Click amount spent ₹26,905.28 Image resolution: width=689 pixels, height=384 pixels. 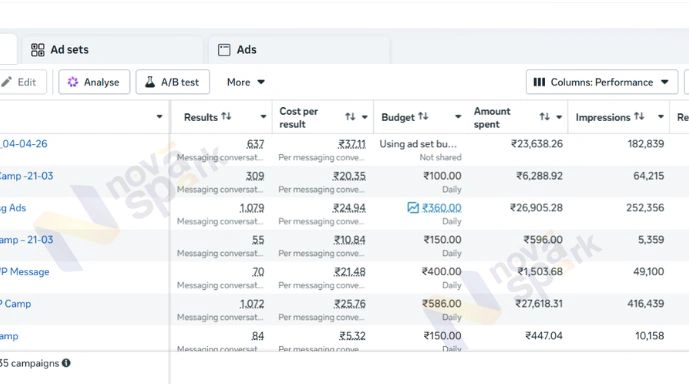click(536, 208)
